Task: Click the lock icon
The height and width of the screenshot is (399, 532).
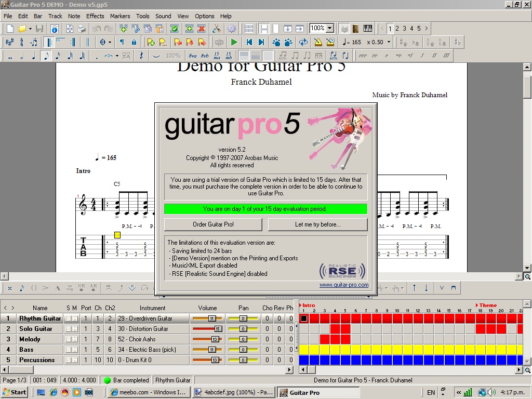Action: click(x=134, y=43)
